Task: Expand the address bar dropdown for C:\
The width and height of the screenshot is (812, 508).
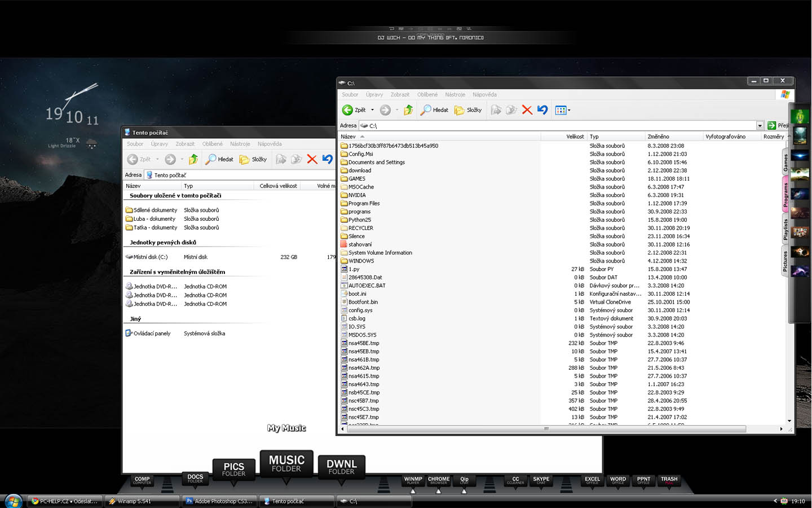Action: click(760, 126)
